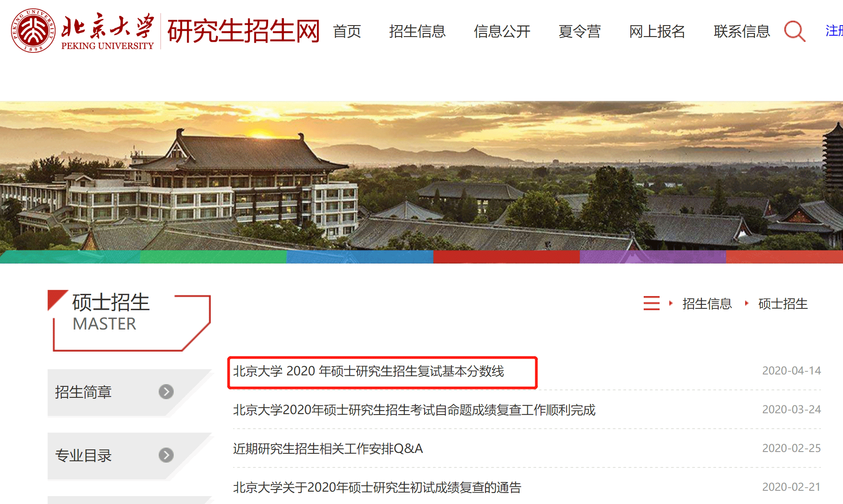Open the 信息公开 navigation menu
Viewport: 843px width, 504px height.
pos(502,31)
